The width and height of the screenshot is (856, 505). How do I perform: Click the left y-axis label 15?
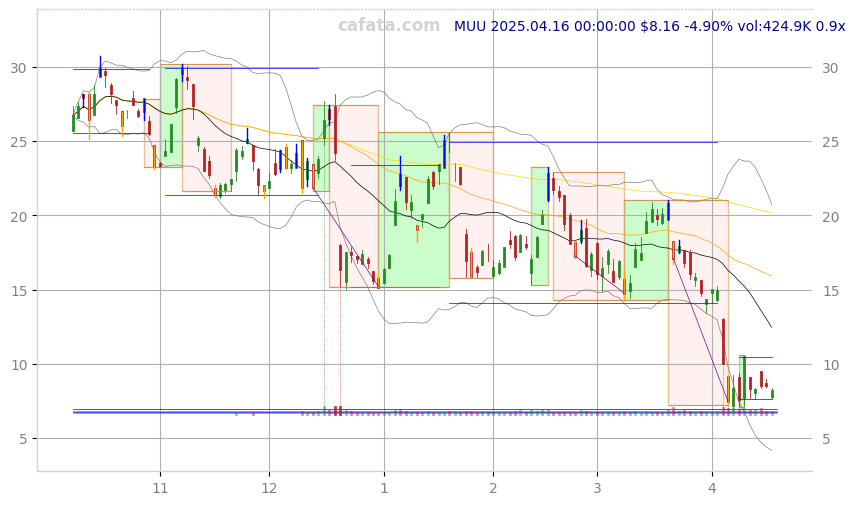19,290
